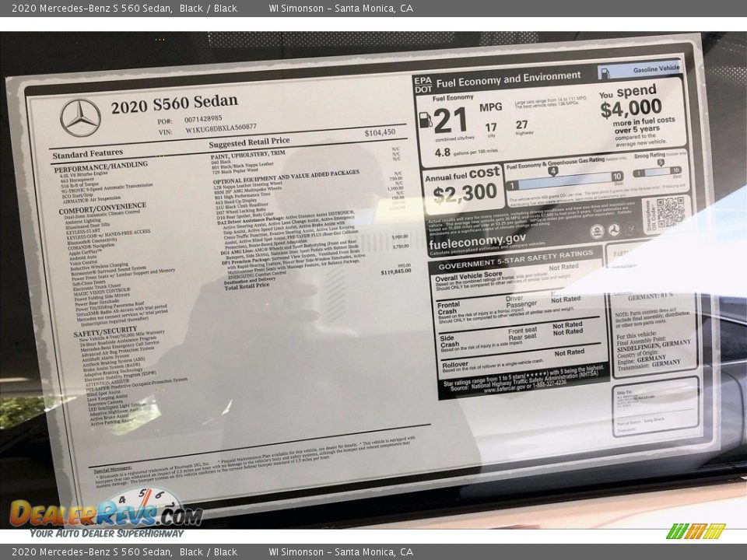
Task: Click 'SINDELFINGEN, GERMANY' final assembly point
Action: tap(653, 345)
